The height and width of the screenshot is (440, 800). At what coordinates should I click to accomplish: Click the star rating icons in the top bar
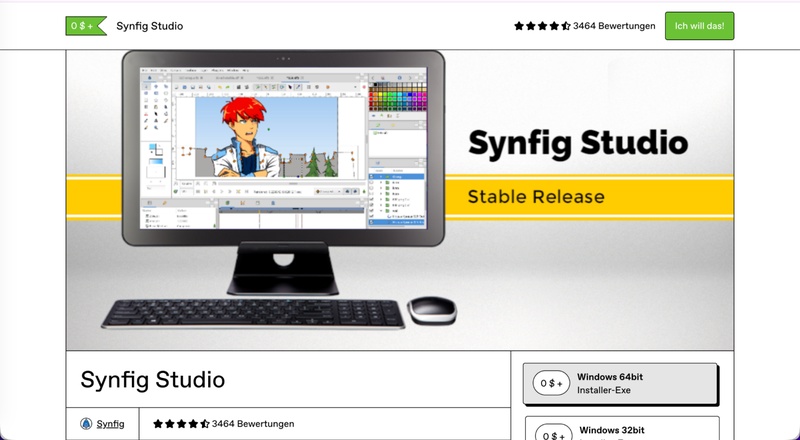tap(541, 26)
